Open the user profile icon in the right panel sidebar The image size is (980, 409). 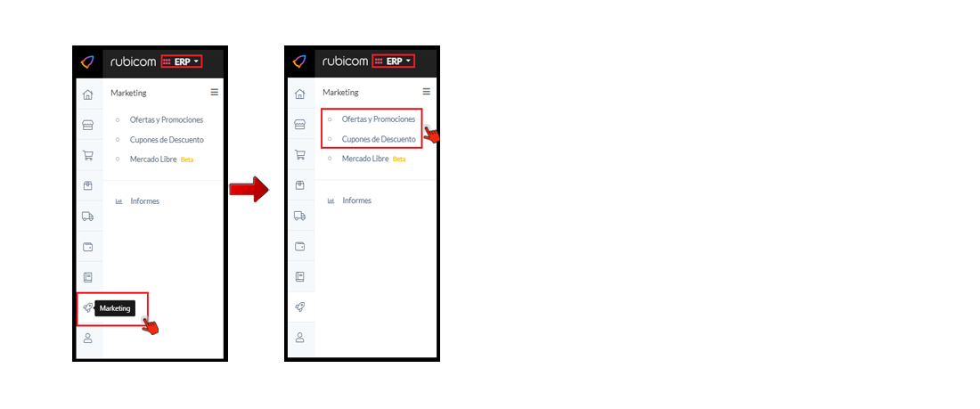point(299,338)
